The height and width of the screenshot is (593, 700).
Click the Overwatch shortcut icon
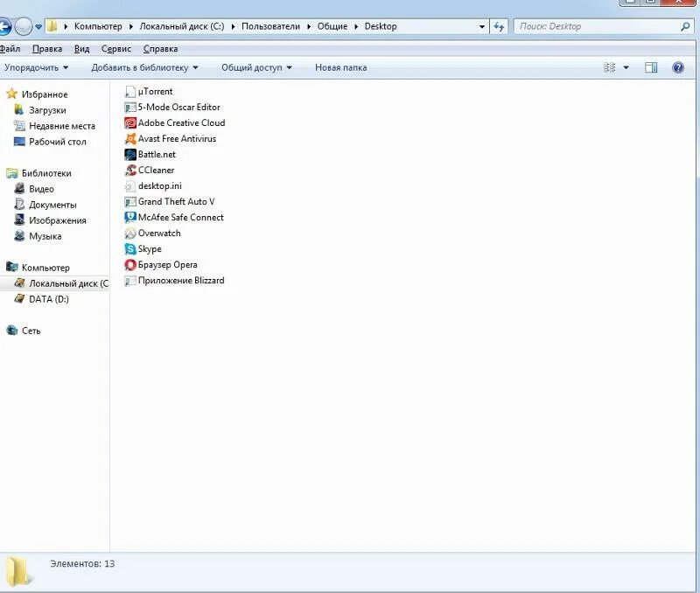(129, 234)
